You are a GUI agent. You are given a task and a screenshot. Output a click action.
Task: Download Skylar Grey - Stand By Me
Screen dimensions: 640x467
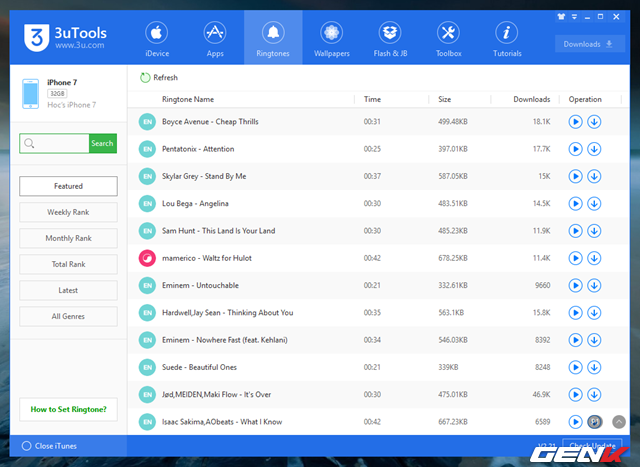click(x=594, y=176)
